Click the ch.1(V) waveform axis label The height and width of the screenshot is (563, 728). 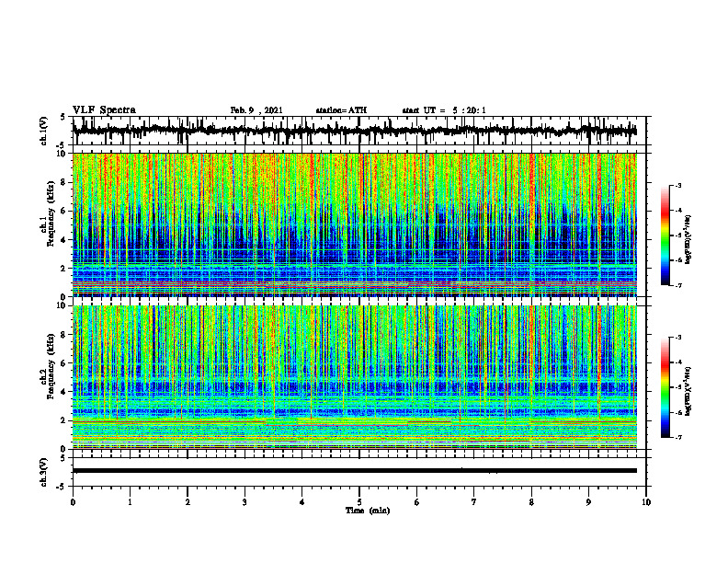44,131
